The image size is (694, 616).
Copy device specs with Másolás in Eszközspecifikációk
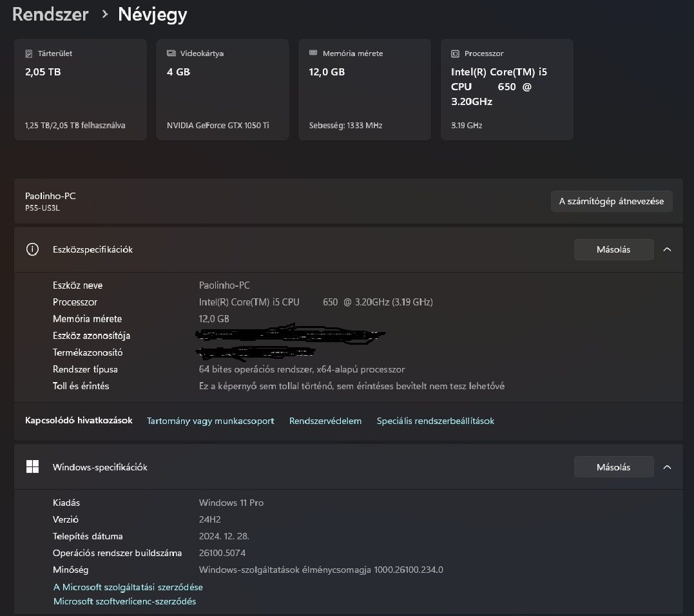click(613, 249)
